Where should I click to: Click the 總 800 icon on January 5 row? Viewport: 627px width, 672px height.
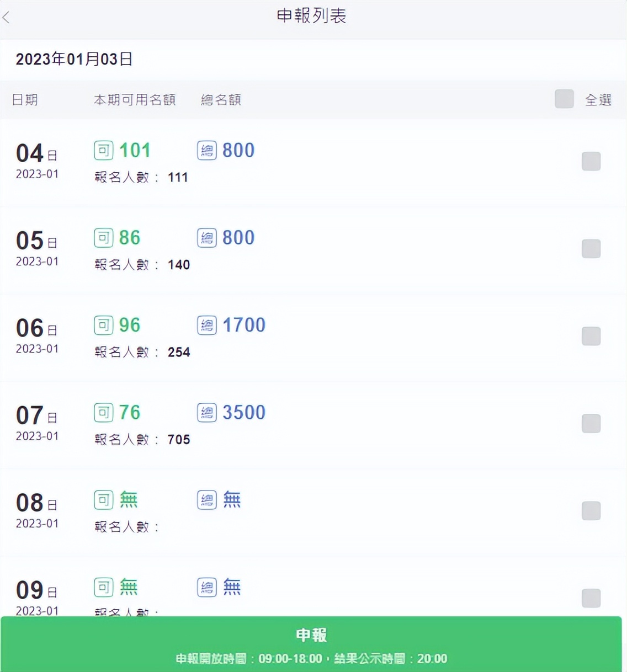click(206, 237)
